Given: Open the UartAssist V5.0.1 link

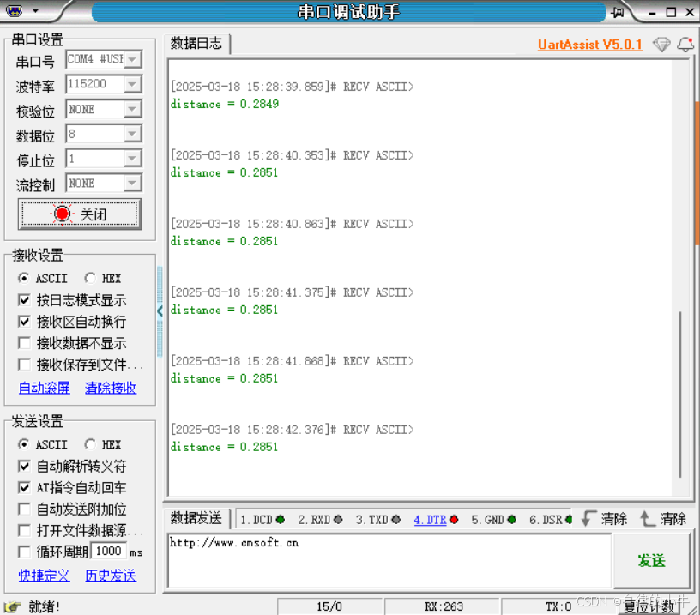Looking at the screenshot, I should click(590, 45).
